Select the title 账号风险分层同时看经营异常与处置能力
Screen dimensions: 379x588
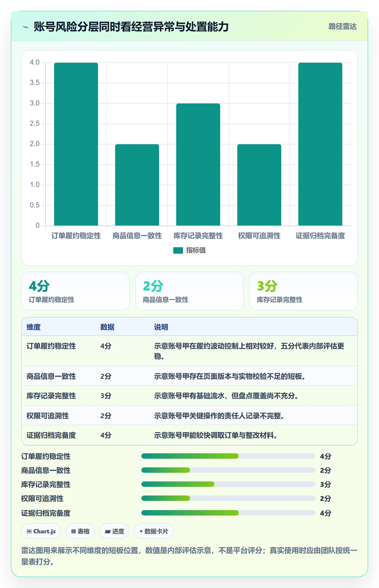coord(131,27)
